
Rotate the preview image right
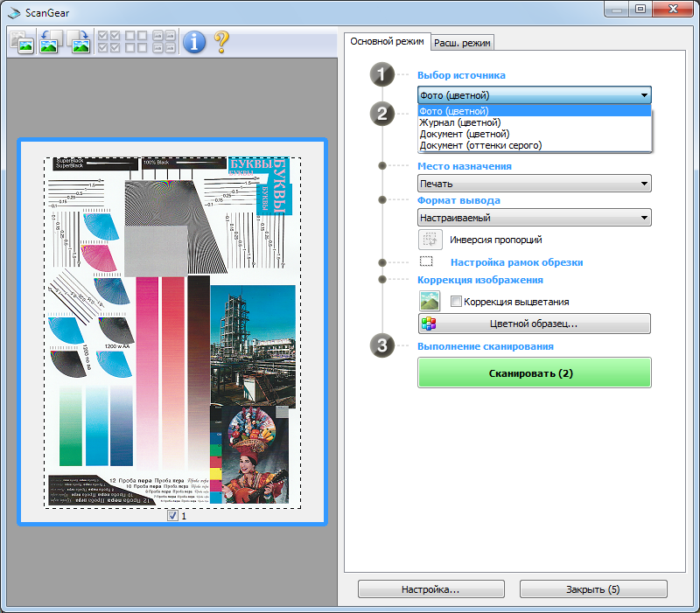pyautogui.click(x=79, y=42)
